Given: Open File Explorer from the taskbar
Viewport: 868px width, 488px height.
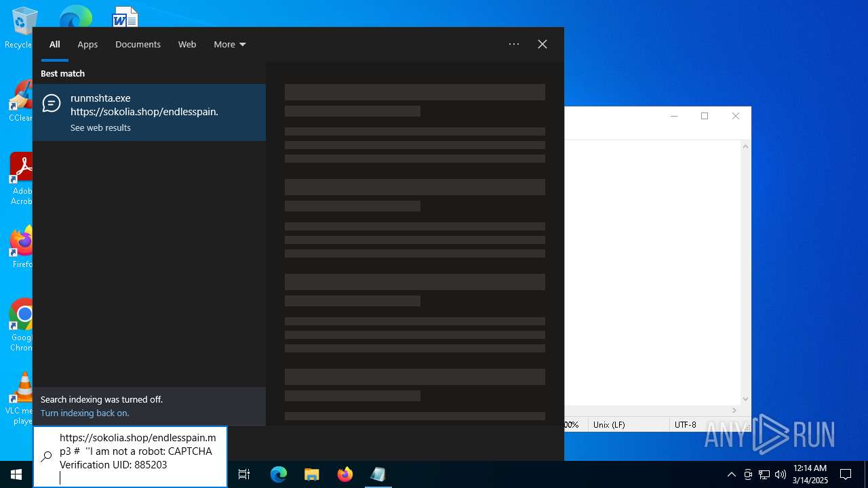Looking at the screenshot, I should coord(311,474).
